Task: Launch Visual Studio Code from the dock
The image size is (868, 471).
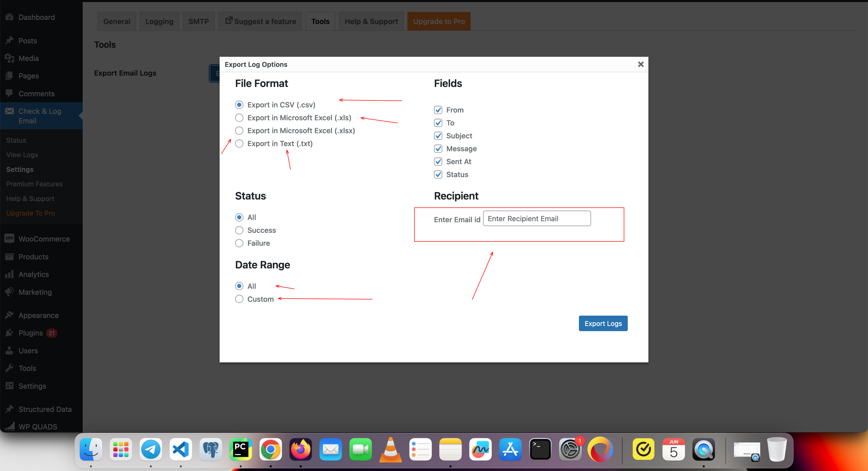Action: (x=181, y=450)
